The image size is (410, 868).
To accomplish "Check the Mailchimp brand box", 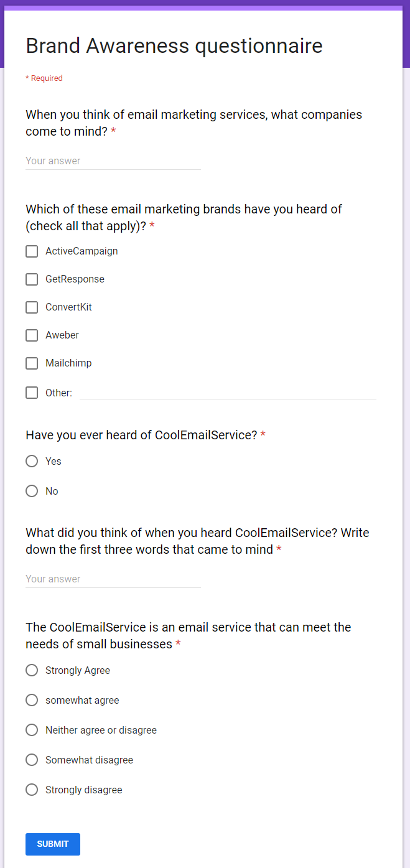I will 32,363.
